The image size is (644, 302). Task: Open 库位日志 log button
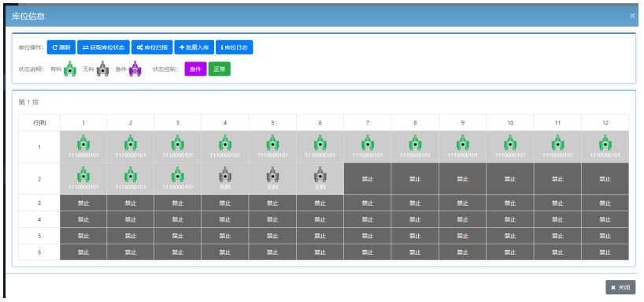tap(234, 47)
